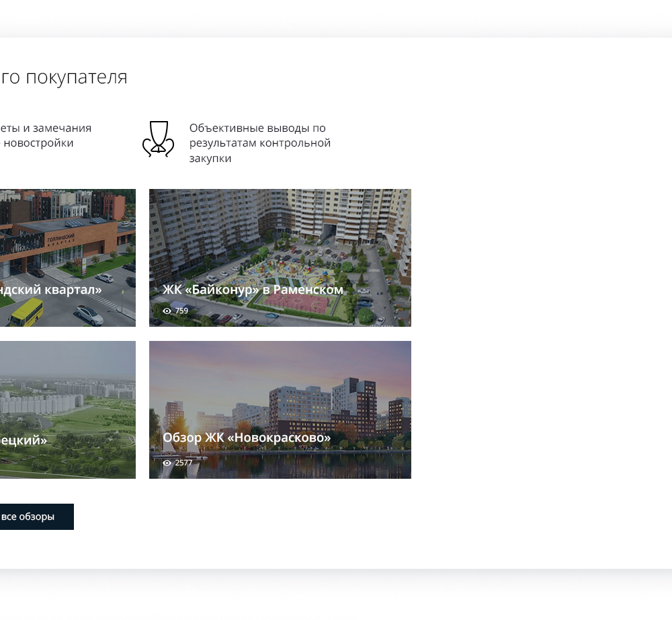The image size is (672, 620).
Task: Click the yellow bus in the left photo
Action: [27, 312]
